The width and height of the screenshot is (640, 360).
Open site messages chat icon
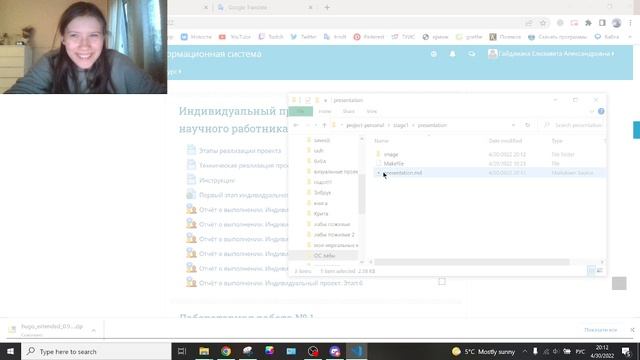(x=471, y=54)
